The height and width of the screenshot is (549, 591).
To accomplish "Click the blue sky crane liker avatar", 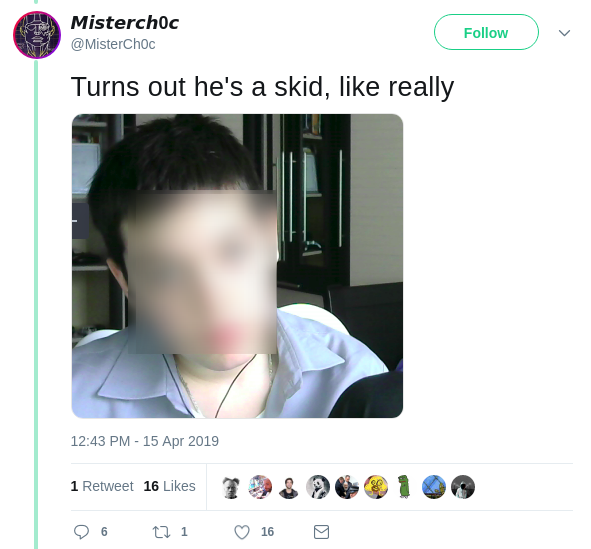I will click(x=434, y=487).
